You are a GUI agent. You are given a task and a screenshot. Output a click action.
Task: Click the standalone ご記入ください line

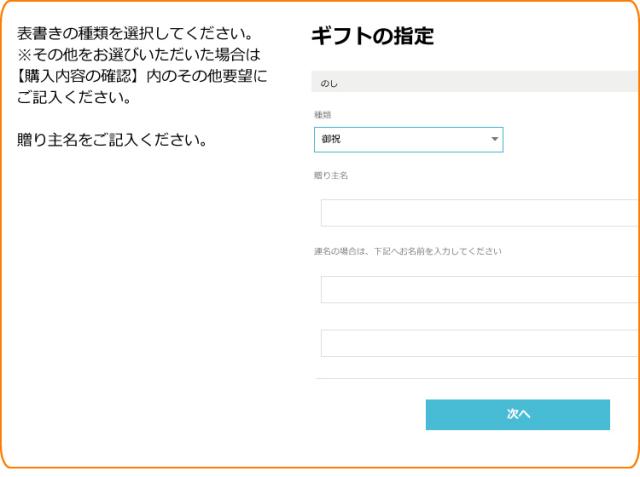pyautogui.click(x=76, y=99)
